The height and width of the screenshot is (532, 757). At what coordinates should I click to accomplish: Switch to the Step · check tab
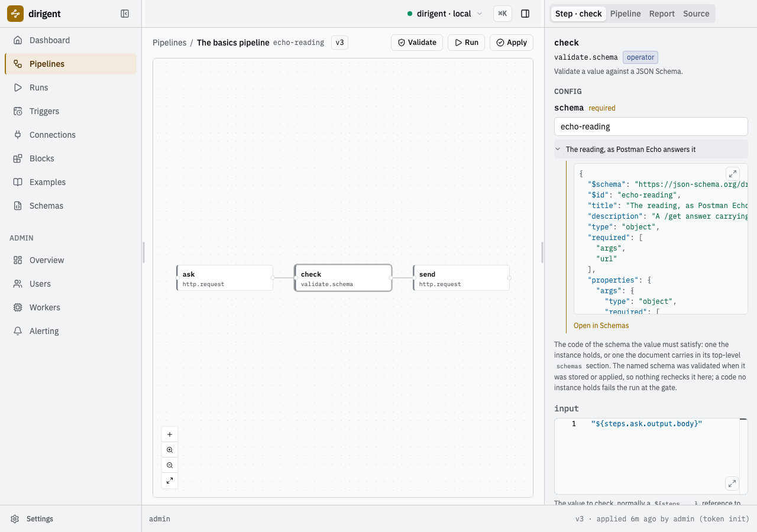(578, 14)
